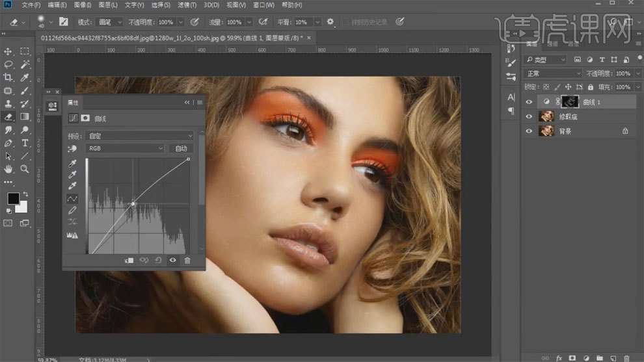Click the foreground color black swatch
Image resolution: width=644 pixels, height=362 pixels.
click(13, 198)
